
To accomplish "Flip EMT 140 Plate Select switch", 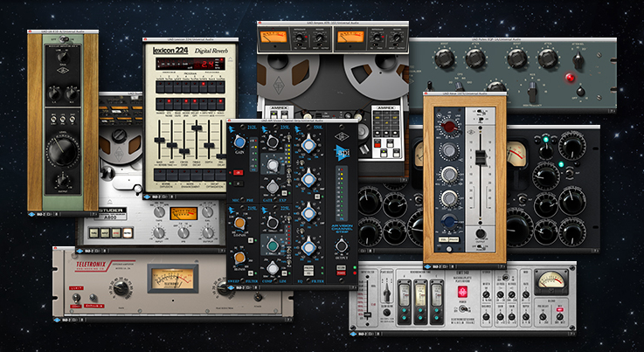I will (386, 294).
